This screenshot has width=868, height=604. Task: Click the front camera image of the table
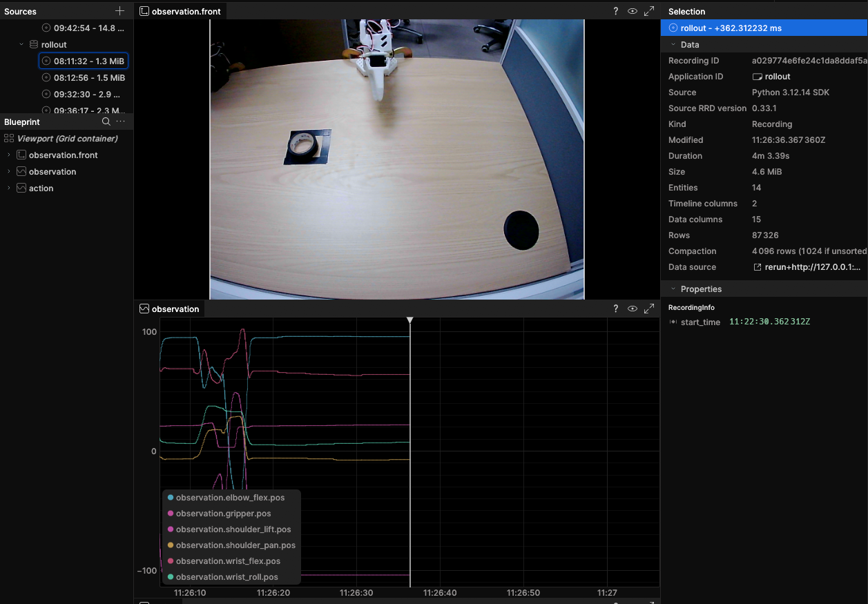(397, 159)
